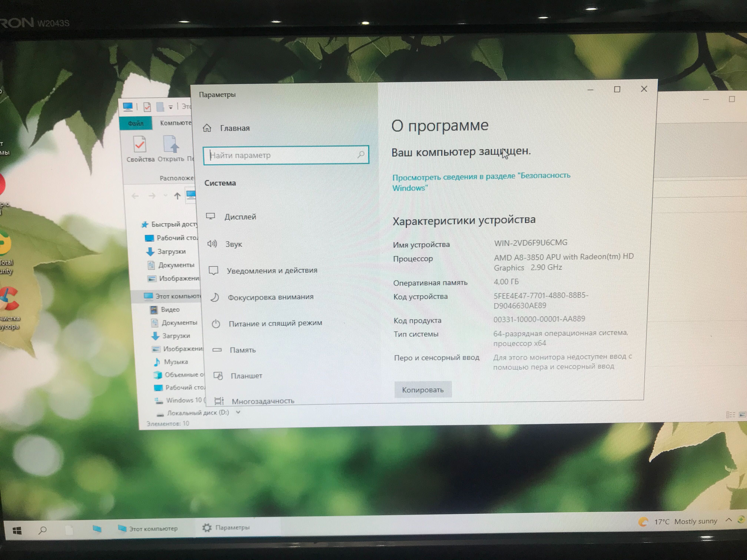Click the notifications speech bubble icon
The image size is (747, 560).
tap(213, 270)
